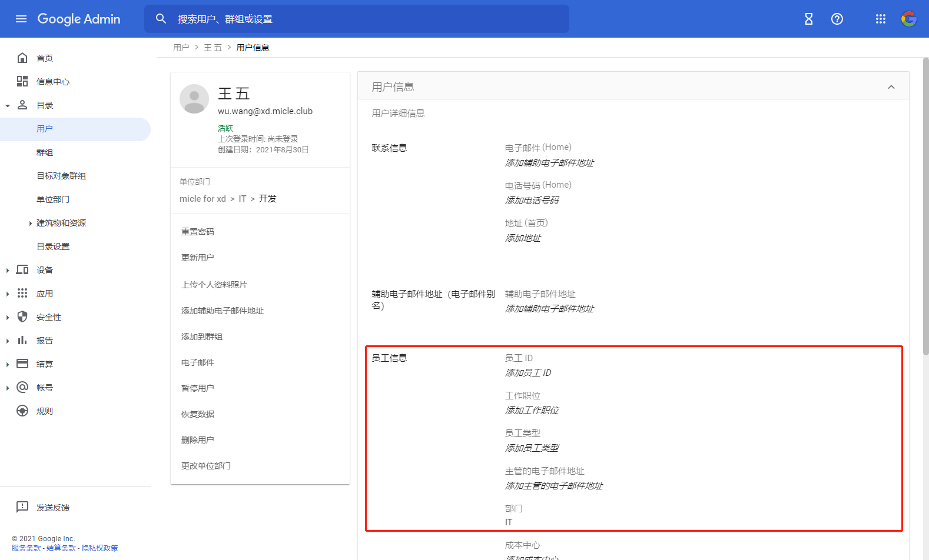The height and width of the screenshot is (560, 929).
Task: Click the Google Admin logo
Action: click(x=79, y=19)
